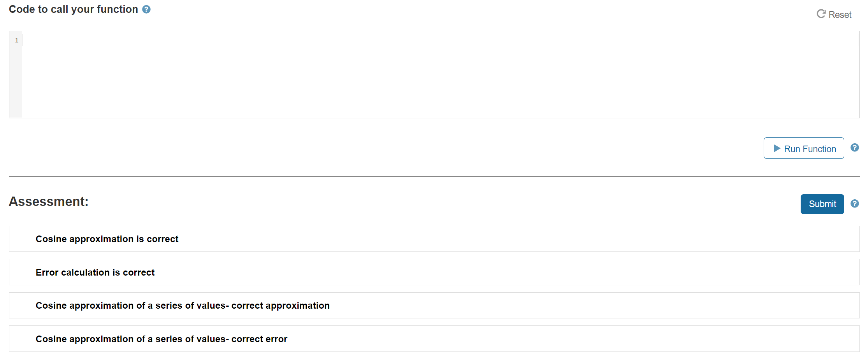Expand the series-of-values correct approximation test
This screenshot has width=868, height=362.
(183, 305)
